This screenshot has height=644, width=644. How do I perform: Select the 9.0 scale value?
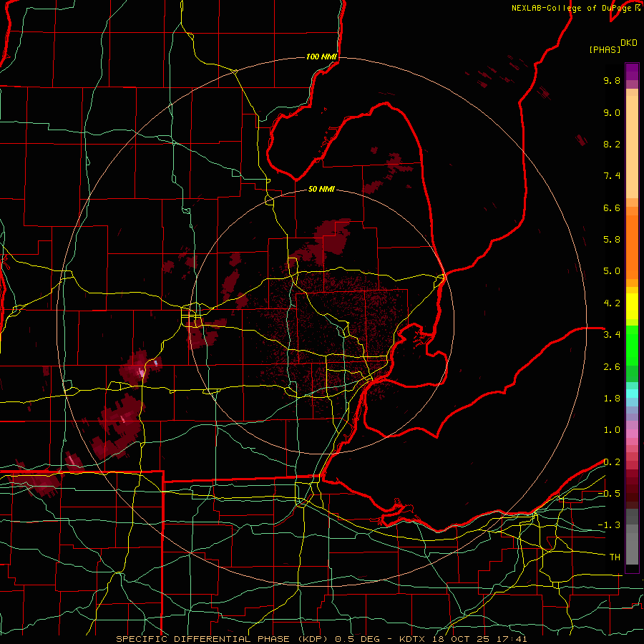click(612, 112)
